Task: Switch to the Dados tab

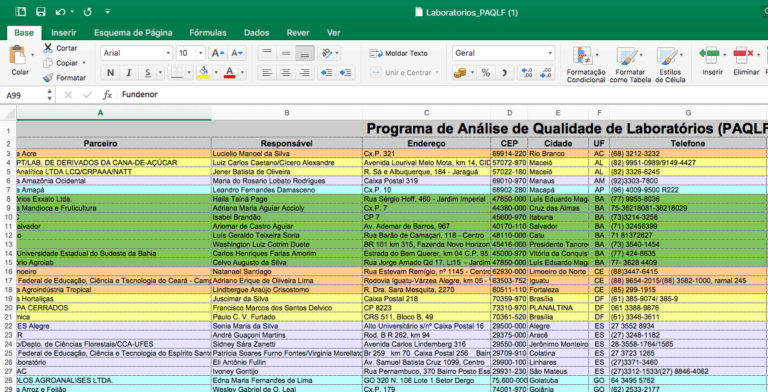Action: (257, 33)
